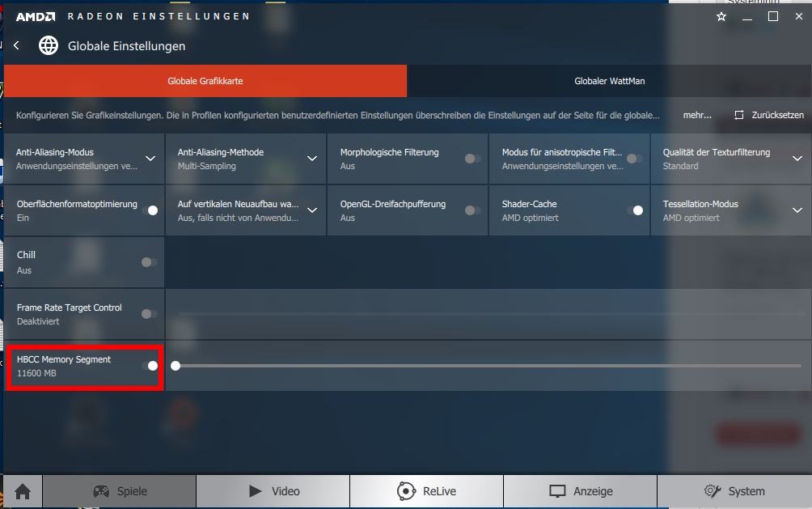Image resolution: width=812 pixels, height=509 pixels.
Task: Click the gamepad icon on Spiele
Action: [101, 491]
